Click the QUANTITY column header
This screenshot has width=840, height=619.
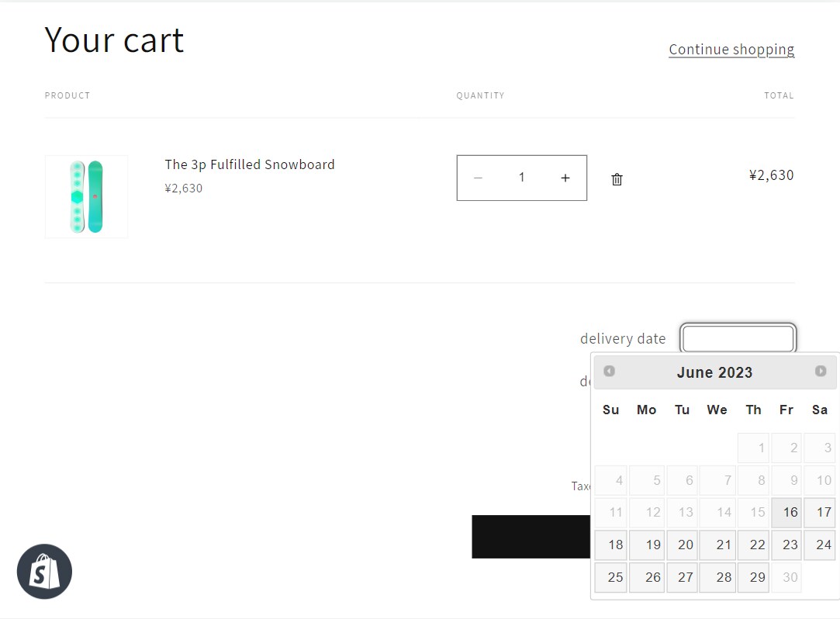coord(481,95)
